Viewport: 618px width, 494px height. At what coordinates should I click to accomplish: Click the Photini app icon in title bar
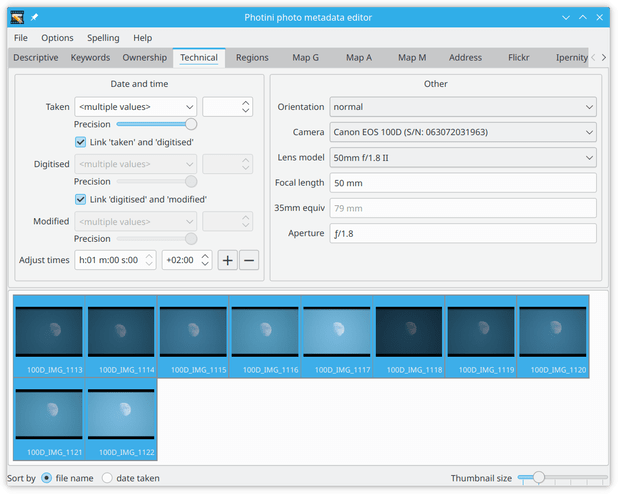(17, 17)
